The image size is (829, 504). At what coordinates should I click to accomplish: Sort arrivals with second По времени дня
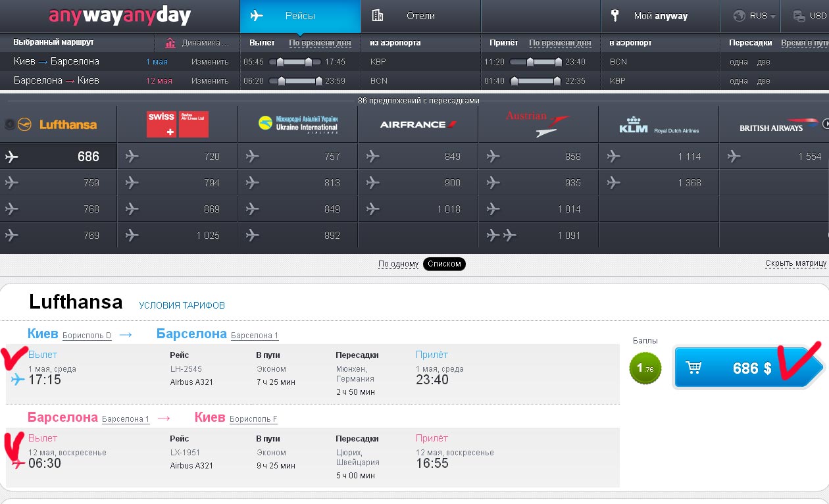[560, 43]
